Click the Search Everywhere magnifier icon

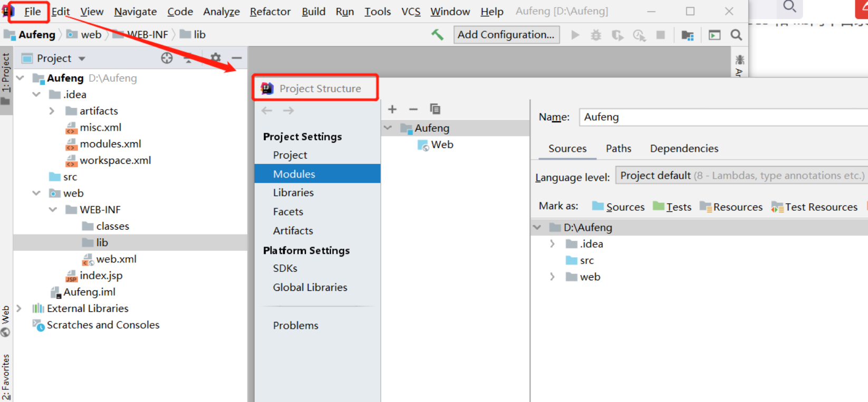tap(736, 35)
